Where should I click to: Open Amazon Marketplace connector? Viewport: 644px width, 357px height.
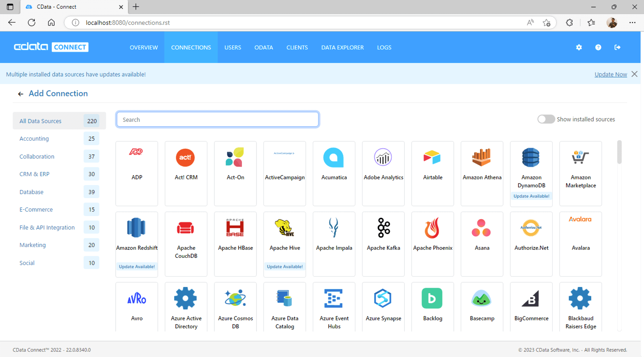pos(581,173)
